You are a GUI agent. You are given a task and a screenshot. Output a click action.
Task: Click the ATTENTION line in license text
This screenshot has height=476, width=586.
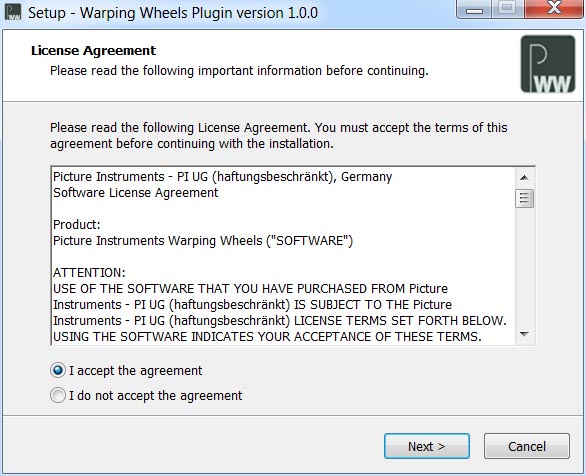[89, 273]
